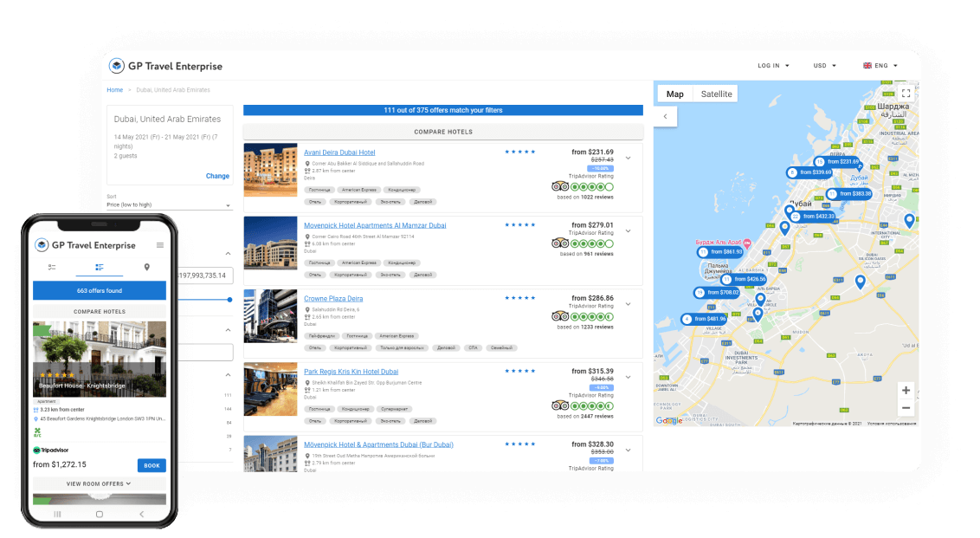The image size is (980, 538).
Task: Click the Avani Deira hotel thumbnail
Action: click(270, 170)
